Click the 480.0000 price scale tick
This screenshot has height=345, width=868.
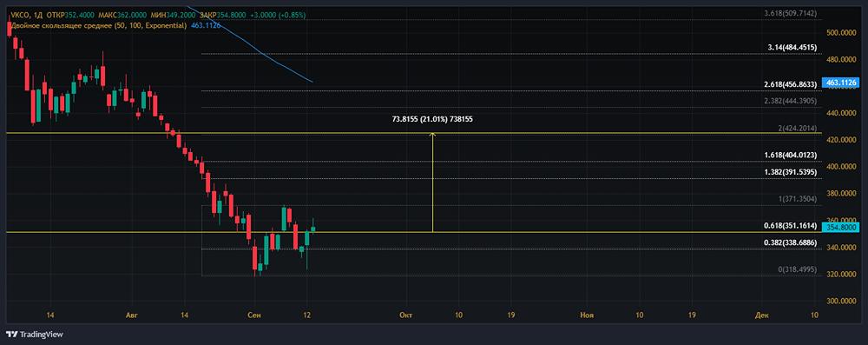[841, 59]
